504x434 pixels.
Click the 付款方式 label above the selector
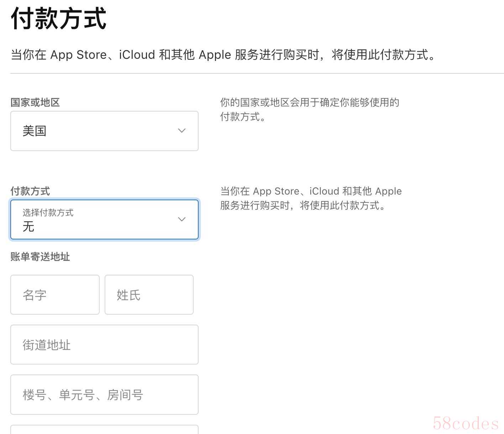(30, 191)
